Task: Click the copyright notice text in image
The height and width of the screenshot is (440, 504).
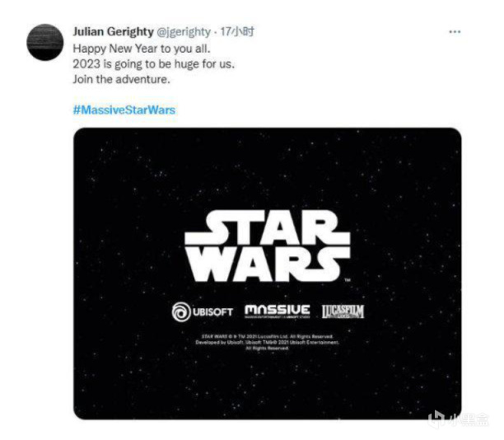Action: pos(267,342)
